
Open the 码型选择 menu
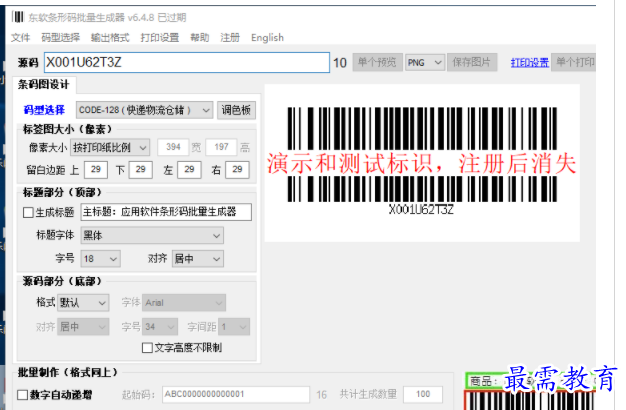pyautogui.click(x=60, y=38)
